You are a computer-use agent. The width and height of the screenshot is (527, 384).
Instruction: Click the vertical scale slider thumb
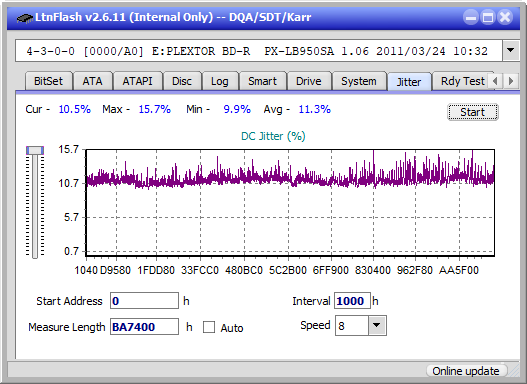(x=35, y=150)
